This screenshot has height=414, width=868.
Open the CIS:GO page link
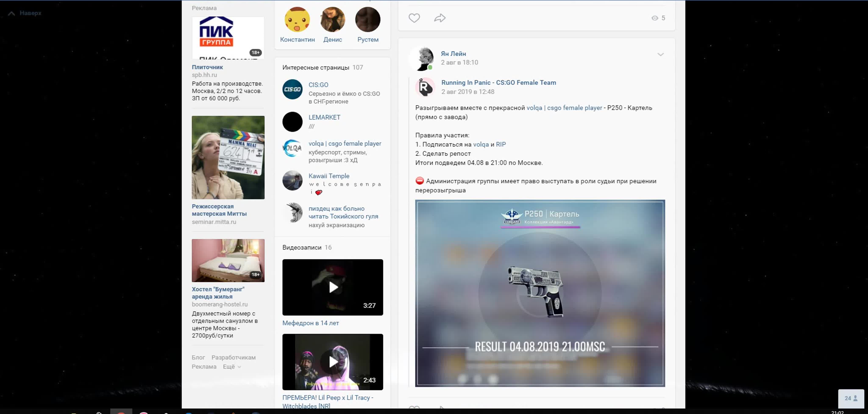pos(319,85)
